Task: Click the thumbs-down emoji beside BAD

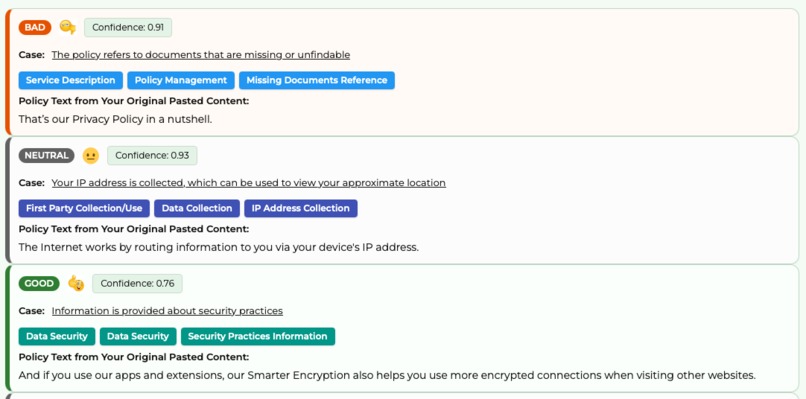Action: (68, 27)
